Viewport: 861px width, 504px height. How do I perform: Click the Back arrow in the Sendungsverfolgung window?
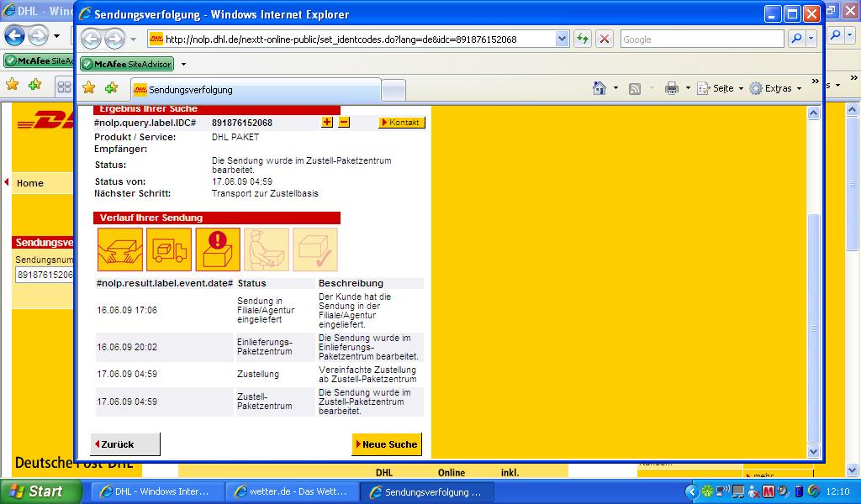coord(91,39)
